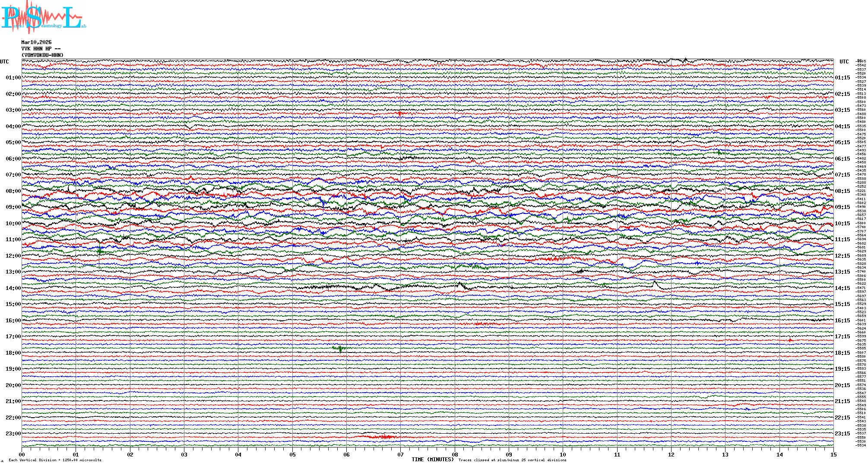Click the 01:15 label on right axis
The width and height of the screenshot is (868, 466).
click(x=842, y=78)
